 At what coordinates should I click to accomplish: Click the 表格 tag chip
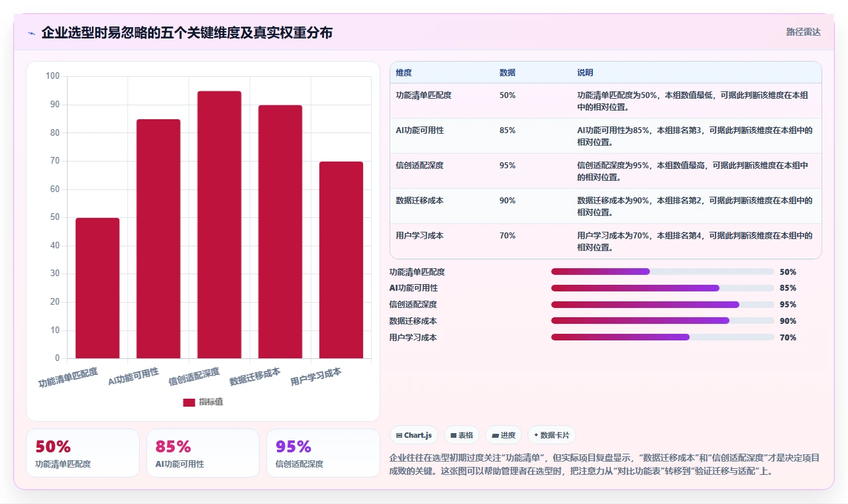point(462,435)
